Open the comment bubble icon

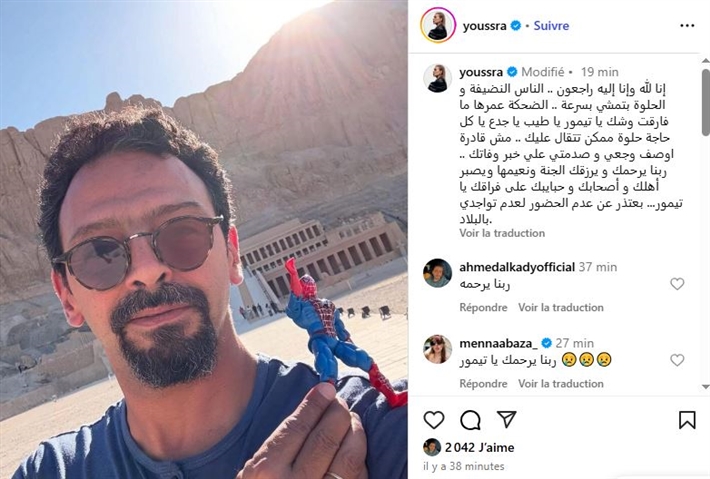[x=470, y=420]
